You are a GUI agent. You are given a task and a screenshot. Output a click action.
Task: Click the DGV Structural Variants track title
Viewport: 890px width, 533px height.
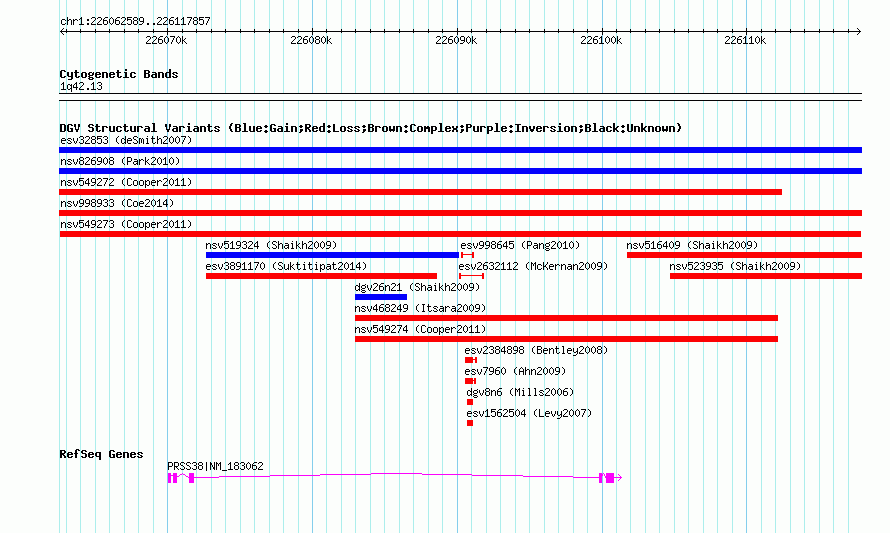point(371,128)
